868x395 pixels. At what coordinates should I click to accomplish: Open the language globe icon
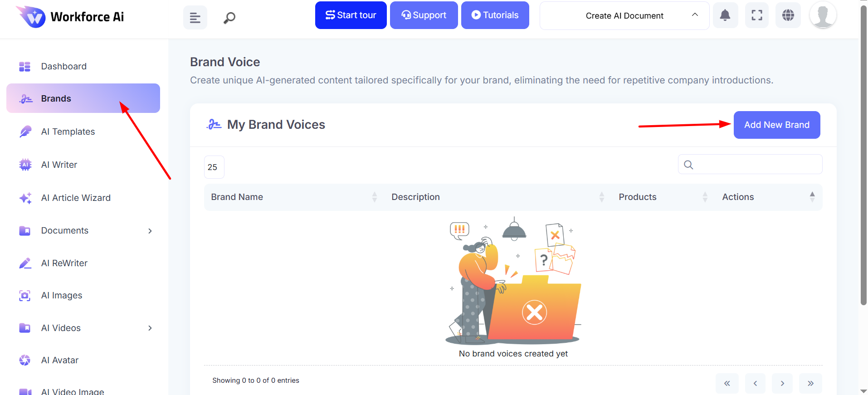coord(788,15)
